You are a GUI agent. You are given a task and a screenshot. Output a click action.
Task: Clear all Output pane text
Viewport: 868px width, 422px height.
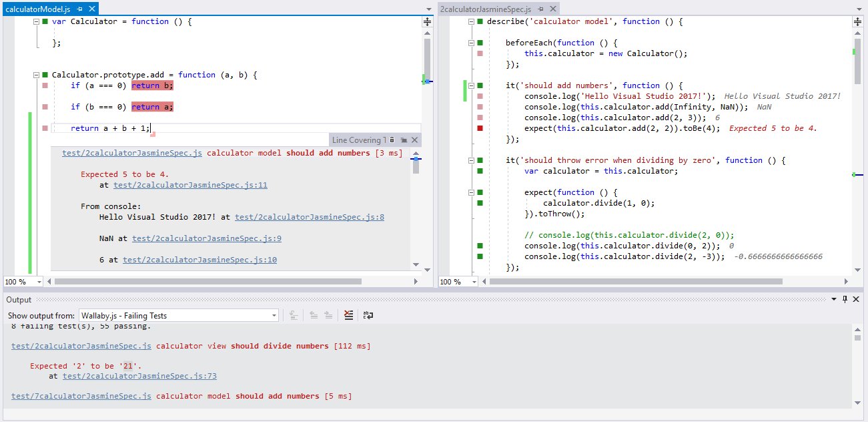coord(348,315)
